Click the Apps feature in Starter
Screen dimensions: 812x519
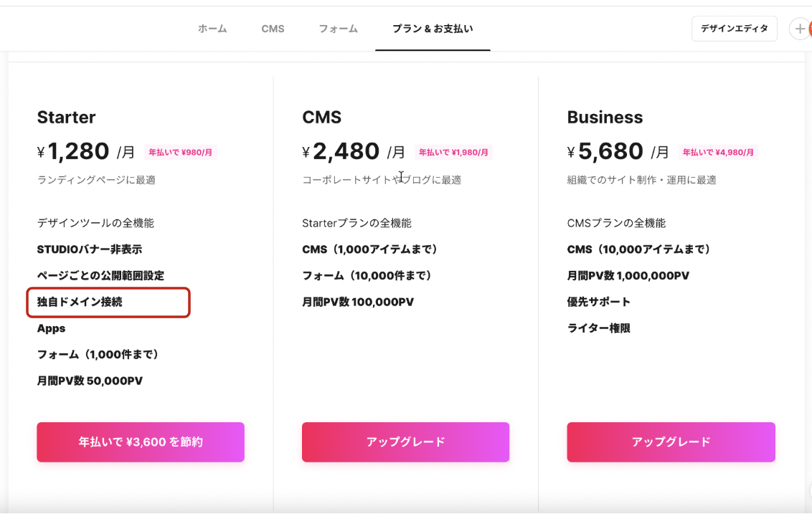coord(51,328)
